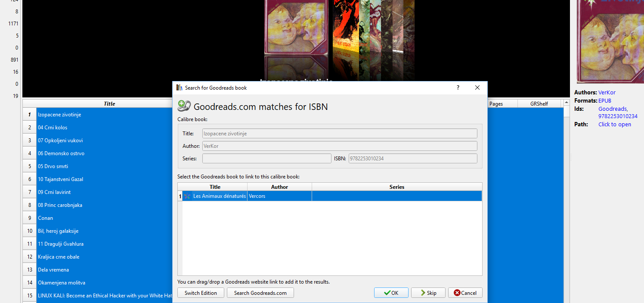Image resolution: width=644 pixels, height=303 pixels.
Task: Select the book 06 Demonsko ostrvo
Action: (x=61, y=153)
